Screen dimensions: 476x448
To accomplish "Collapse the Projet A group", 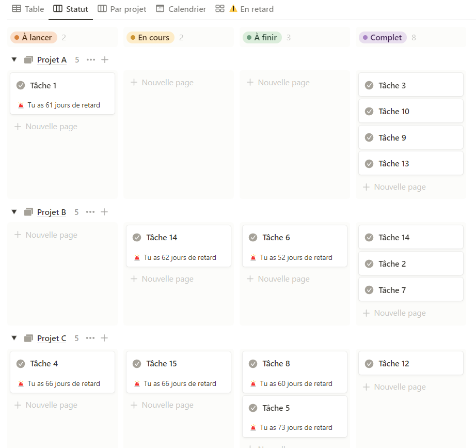I will (x=14, y=60).
